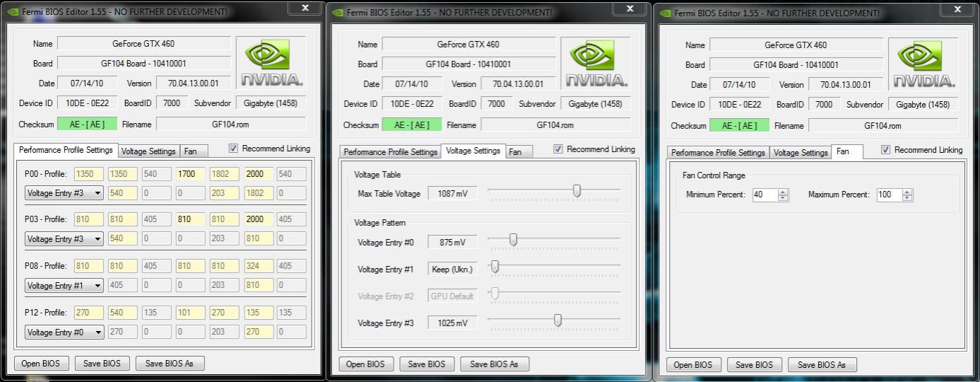
Task: Open Performance Profile Settings tab in Fan settings window
Action: coord(718,153)
